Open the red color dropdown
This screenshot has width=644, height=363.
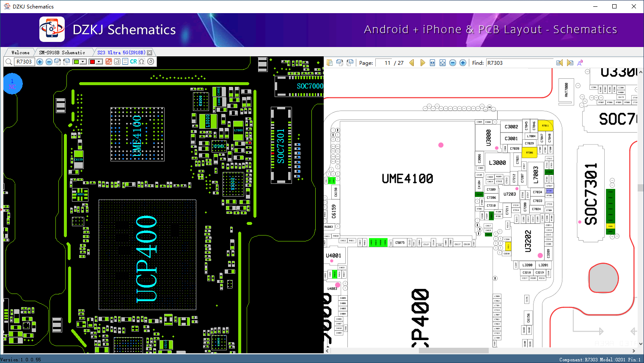pyautogui.click(x=99, y=62)
